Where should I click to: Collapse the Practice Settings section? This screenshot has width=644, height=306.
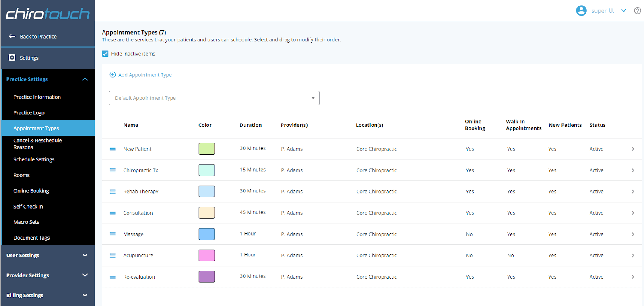click(85, 79)
